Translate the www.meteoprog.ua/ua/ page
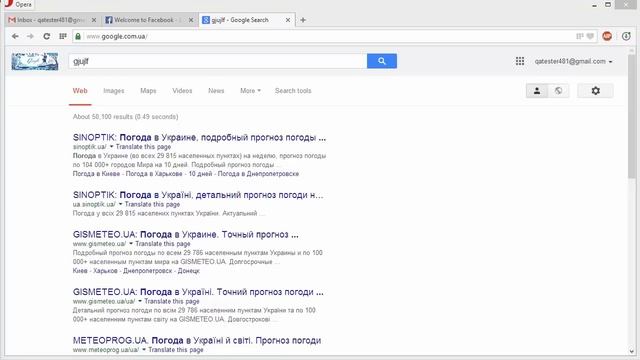 [x=176, y=350]
